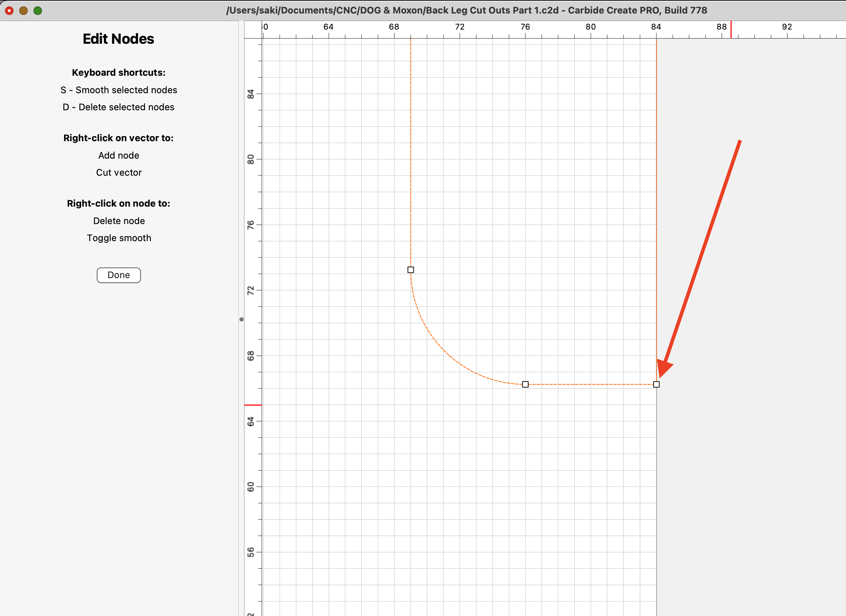Click the 72 label on the vertical ruler
This screenshot has width=846, height=616.
[x=251, y=291]
